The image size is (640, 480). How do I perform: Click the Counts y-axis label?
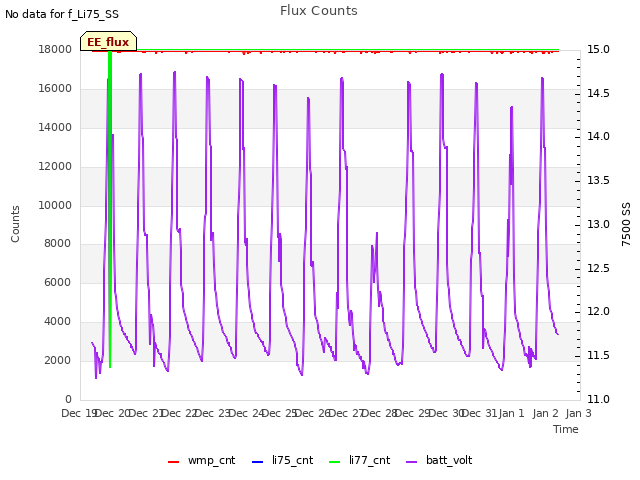(15, 224)
